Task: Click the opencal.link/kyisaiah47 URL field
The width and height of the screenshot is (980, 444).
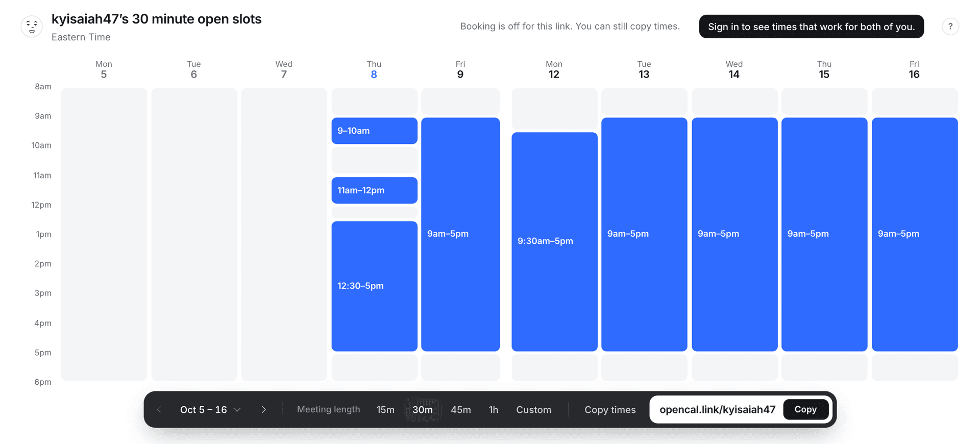Action: (717, 409)
